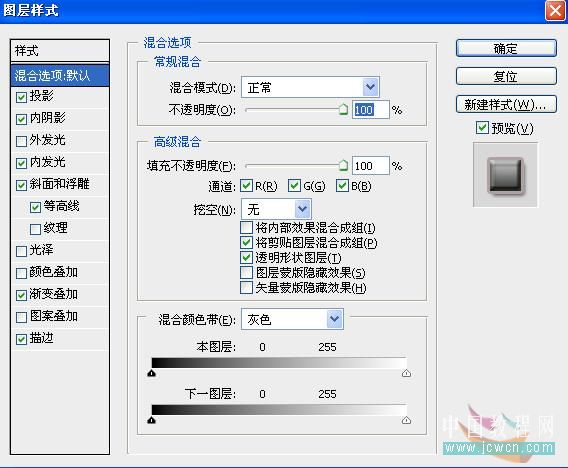Close the 图层样式 dialog

pyautogui.click(x=555, y=11)
